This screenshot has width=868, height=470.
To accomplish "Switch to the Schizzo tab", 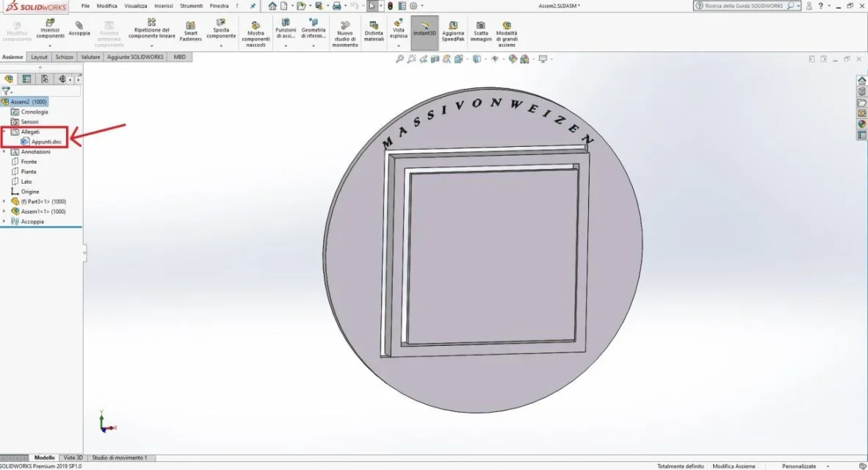I will [x=64, y=57].
